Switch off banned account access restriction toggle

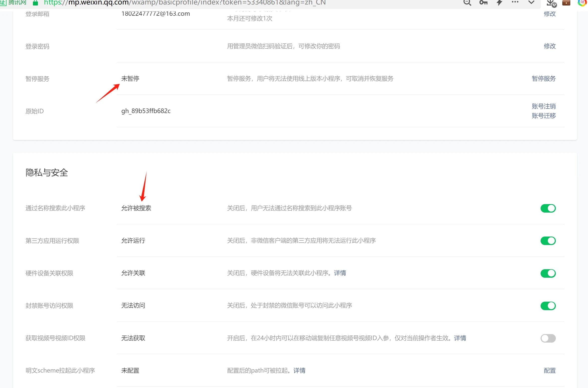548,306
